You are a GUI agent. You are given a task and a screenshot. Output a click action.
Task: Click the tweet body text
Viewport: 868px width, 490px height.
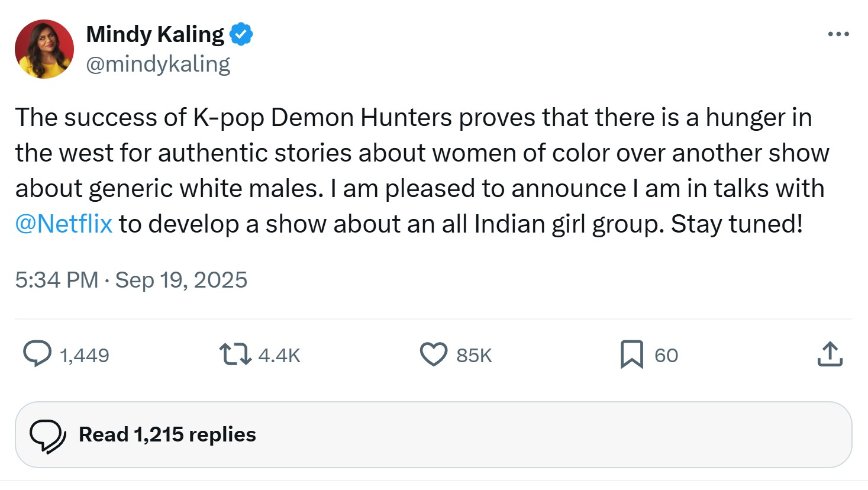(x=422, y=170)
